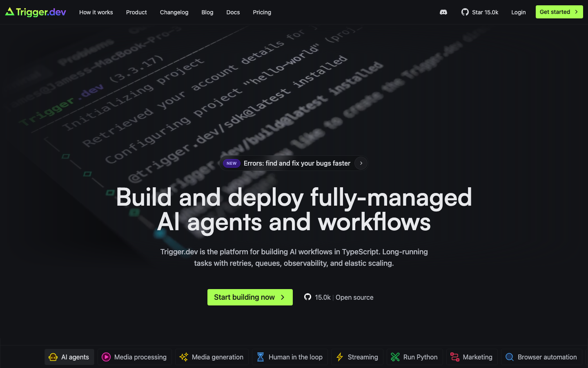Viewport: 588px width, 368px height.
Task: Open How it works menu item
Action: [96, 12]
